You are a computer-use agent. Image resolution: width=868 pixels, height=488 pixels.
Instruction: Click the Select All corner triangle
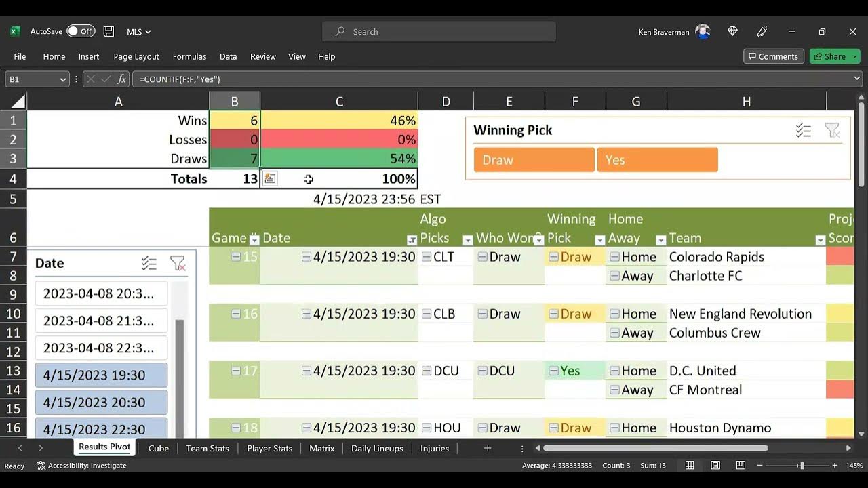pos(16,102)
